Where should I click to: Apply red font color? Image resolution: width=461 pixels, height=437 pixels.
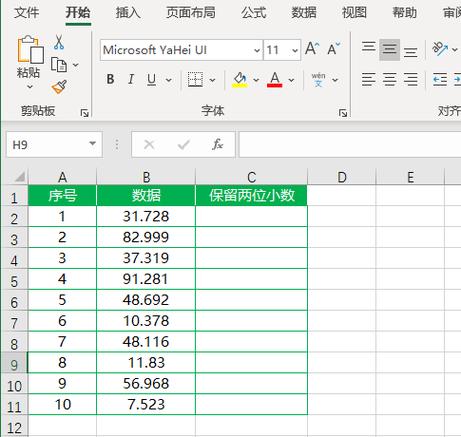pos(275,80)
